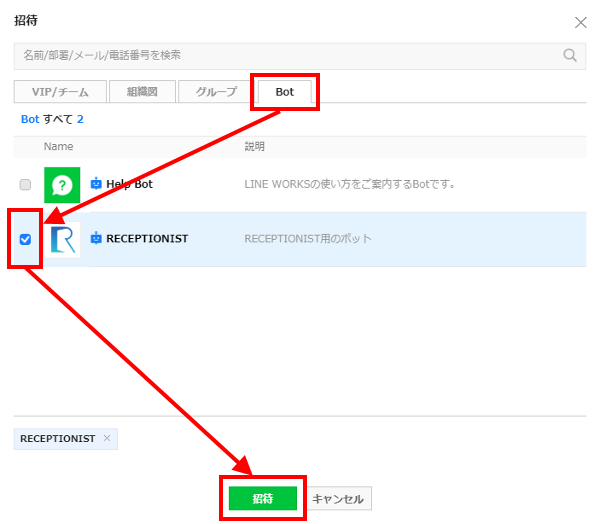
Task: Click the Help Bot green avatar
Action: [62, 185]
